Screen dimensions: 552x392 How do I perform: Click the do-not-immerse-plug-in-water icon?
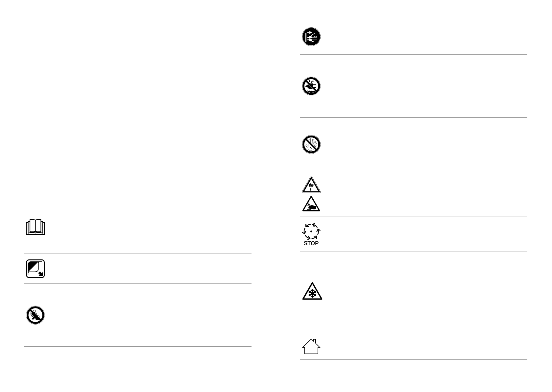pyautogui.click(x=311, y=86)
